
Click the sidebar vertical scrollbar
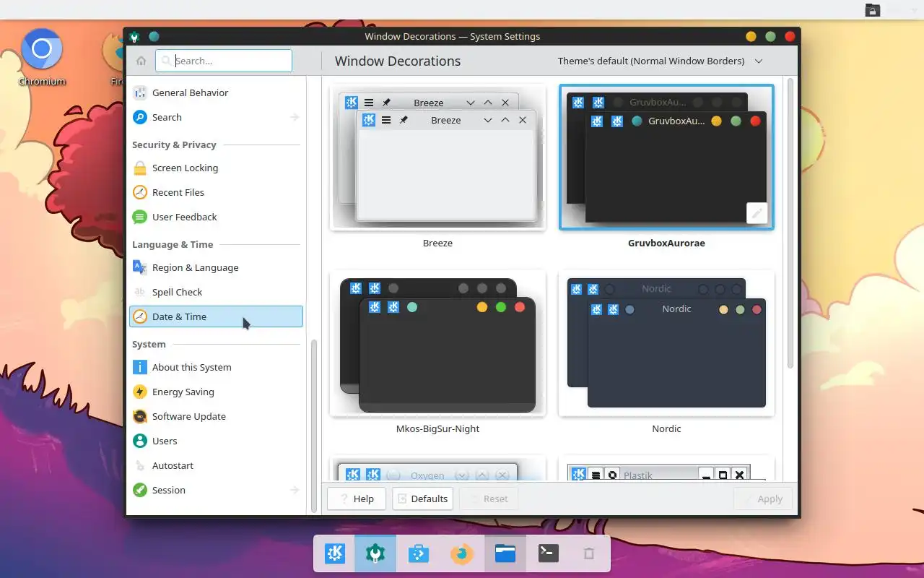pyautogui.click(x=314, y=426)
